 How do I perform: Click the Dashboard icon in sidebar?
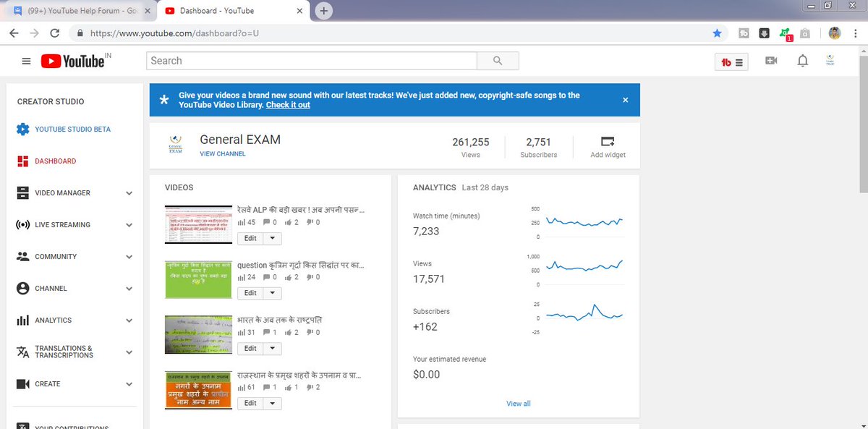tap(22, 161)
